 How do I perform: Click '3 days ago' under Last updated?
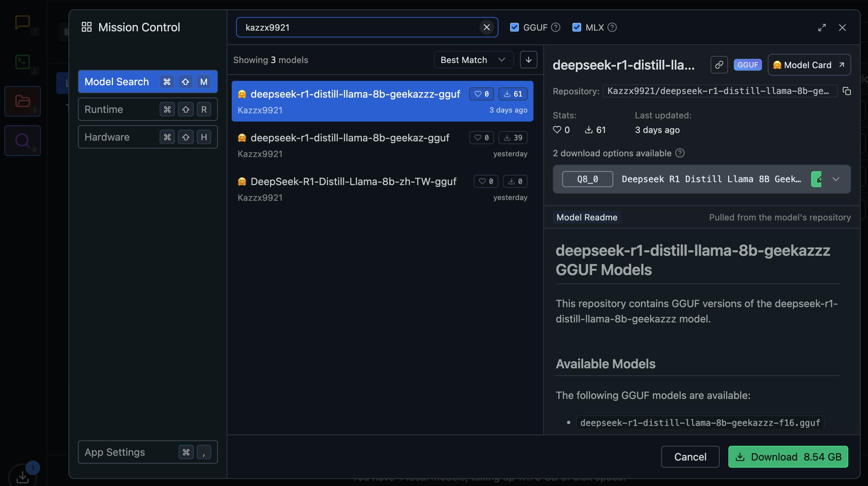(x=657, y=130)
